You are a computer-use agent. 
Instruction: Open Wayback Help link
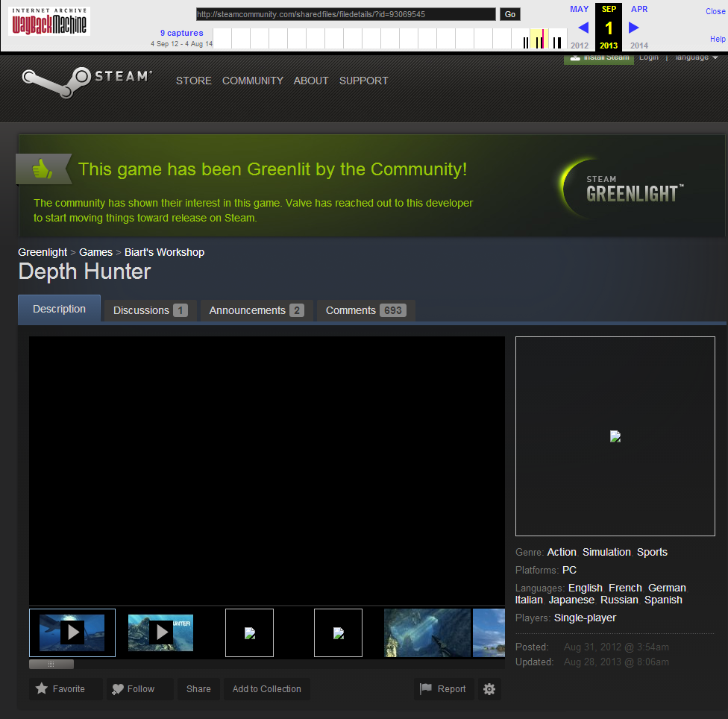coord(718,39)
